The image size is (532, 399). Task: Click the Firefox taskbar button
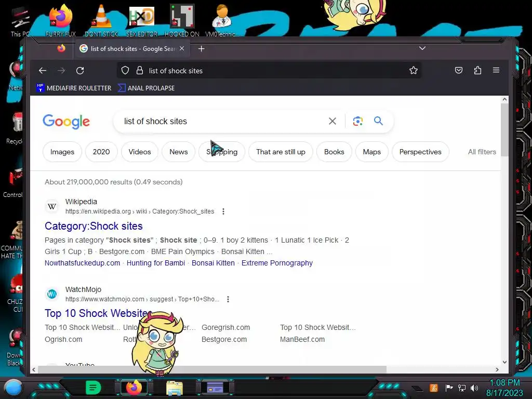coord(134,388)
